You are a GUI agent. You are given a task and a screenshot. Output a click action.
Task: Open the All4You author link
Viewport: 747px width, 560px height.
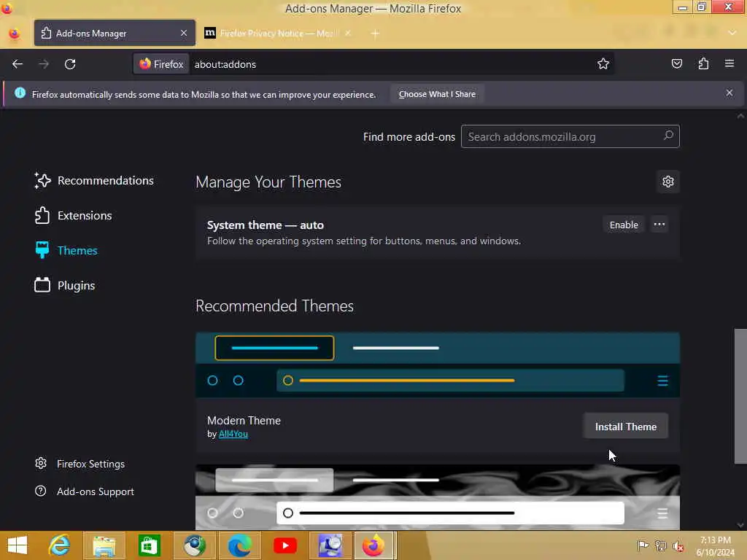(233, 434)
